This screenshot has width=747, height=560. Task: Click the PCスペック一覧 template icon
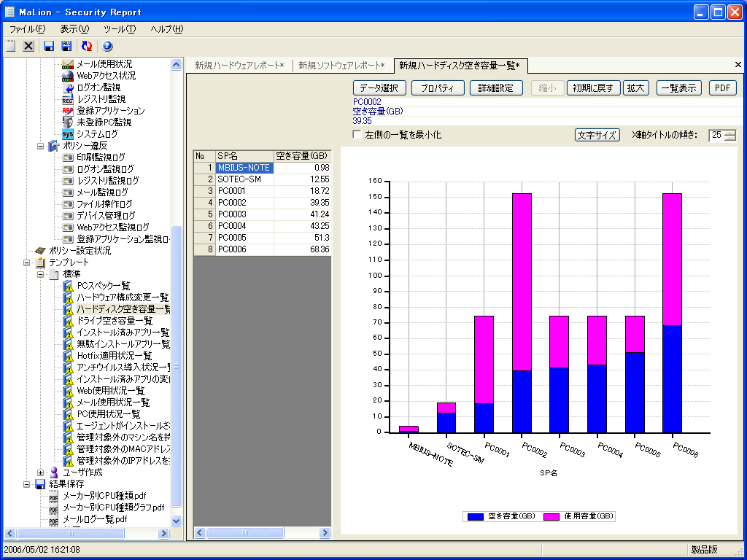(68, 286)
